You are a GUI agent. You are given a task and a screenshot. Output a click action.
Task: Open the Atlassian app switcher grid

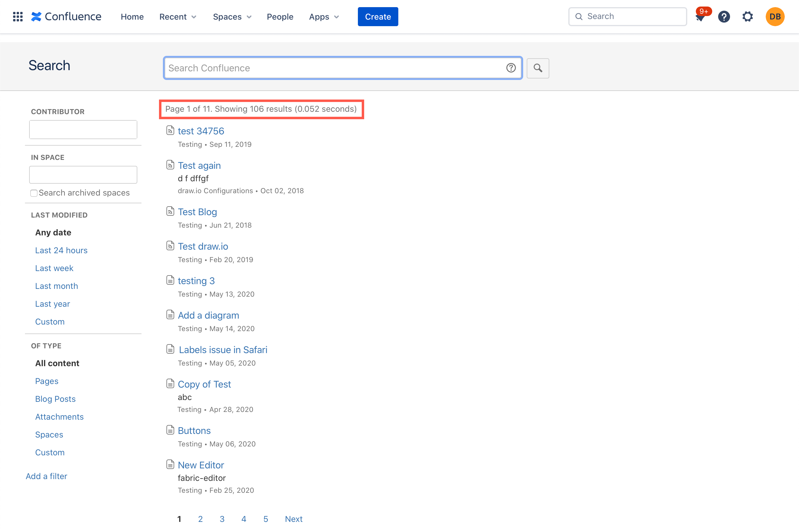coord(17,16)
